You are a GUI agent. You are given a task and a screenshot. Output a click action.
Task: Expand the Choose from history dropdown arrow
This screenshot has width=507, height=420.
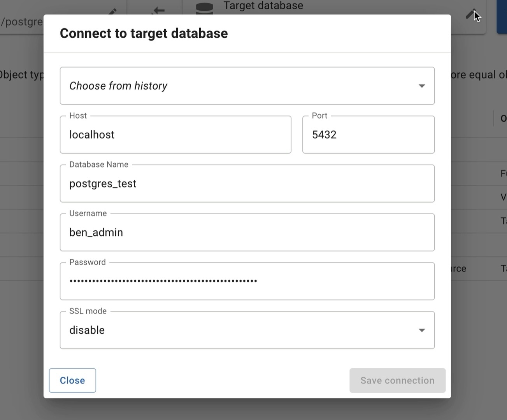click(421, 86)
